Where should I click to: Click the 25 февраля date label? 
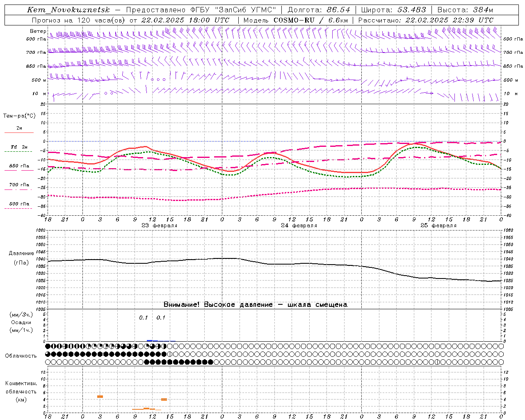(438, 226)
